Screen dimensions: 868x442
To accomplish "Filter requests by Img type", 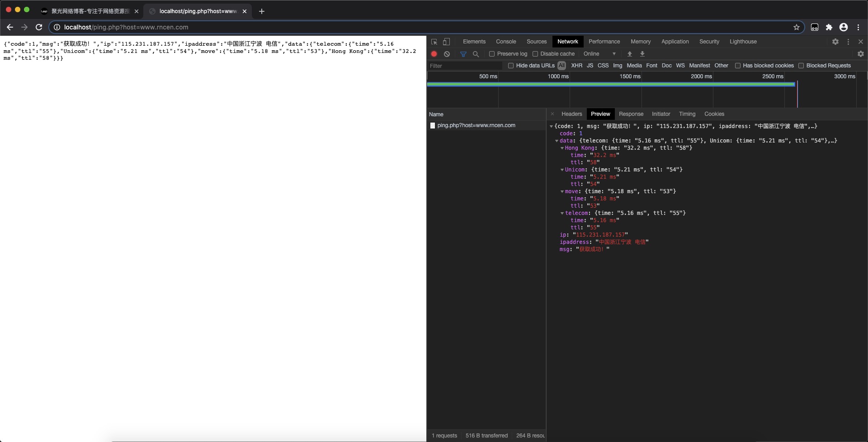I will (618, 66).
